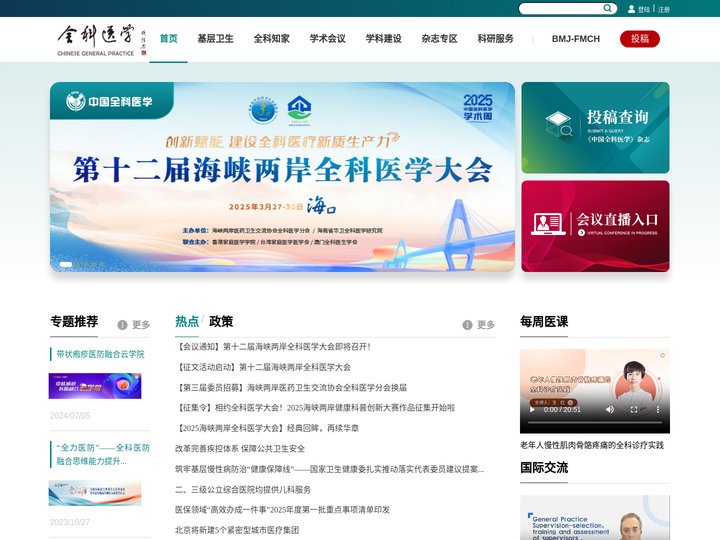Open 【征集令】相约全科医学大会 article link
The width and height of the screenshot is (720, 540).
pyautogui.click(x=315, y=408)
